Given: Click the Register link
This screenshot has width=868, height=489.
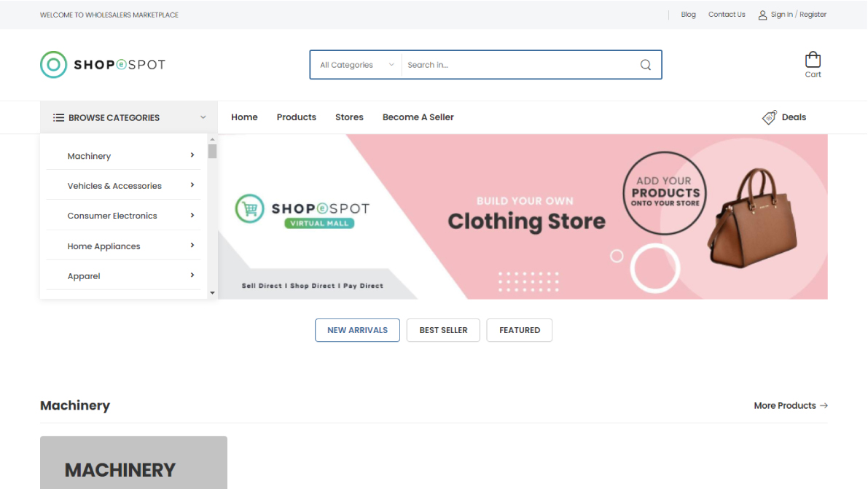Looking at the screenshot, I should click(813, 15).
